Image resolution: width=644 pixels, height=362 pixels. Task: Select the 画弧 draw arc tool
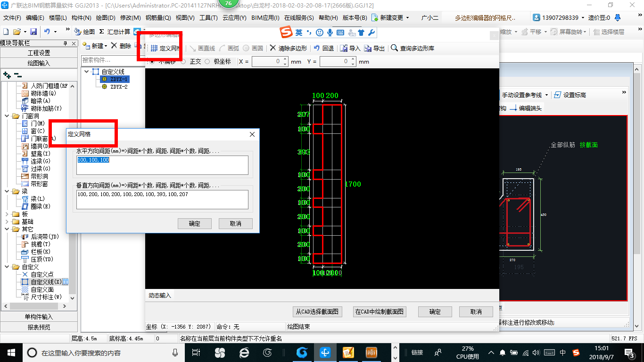[229, 48]
